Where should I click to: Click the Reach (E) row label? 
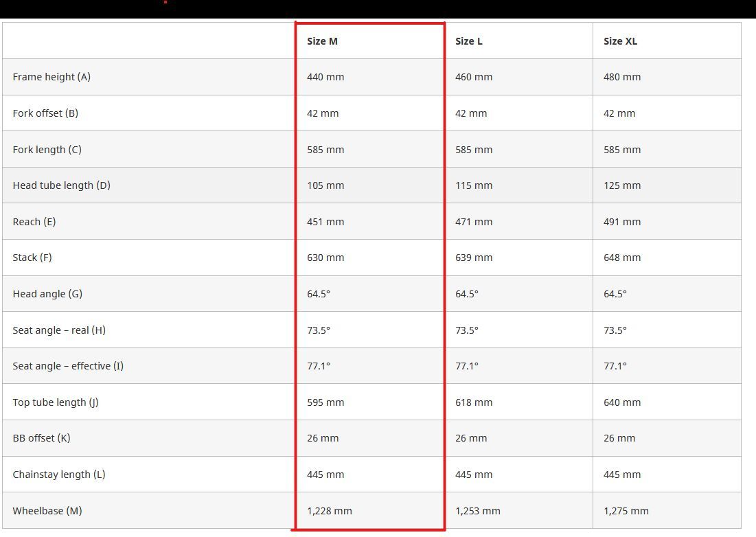(x=34, y=222)
